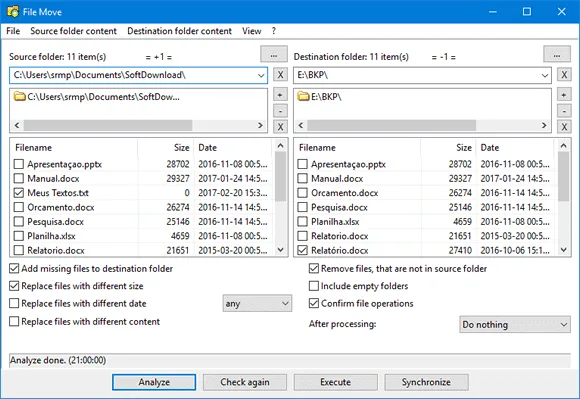Click the source folder icon C:\Users\srmp in list
The height and width of the screenshot is (399, 580).
tap(19, 97)
